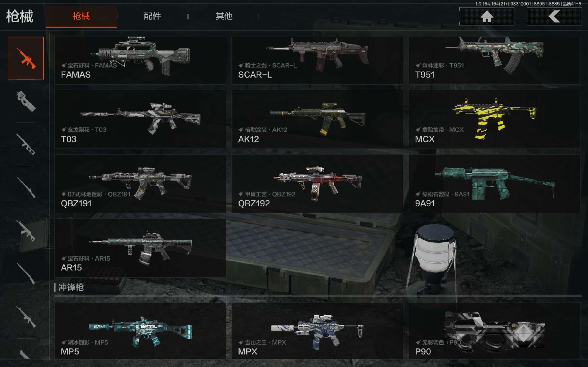
Task: Select the teal 9A91 weapon card
Action: [x=495, y=183]
